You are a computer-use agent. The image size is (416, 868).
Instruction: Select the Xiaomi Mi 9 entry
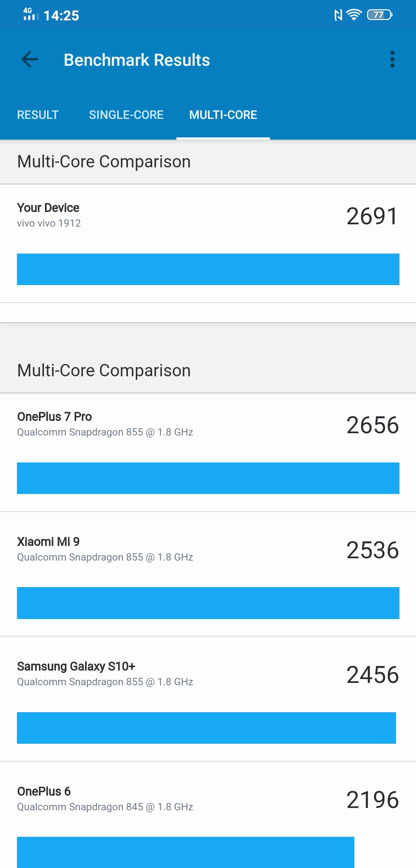coord(48,542)
